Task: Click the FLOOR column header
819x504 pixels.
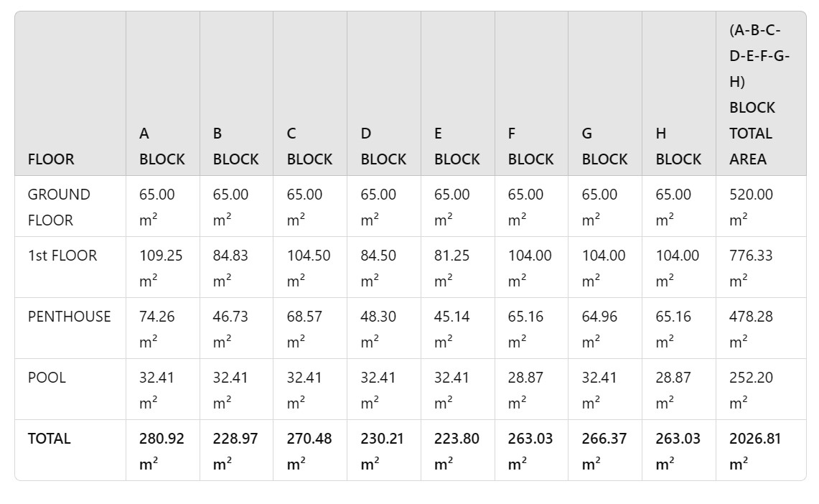Action: pos(51,159)
